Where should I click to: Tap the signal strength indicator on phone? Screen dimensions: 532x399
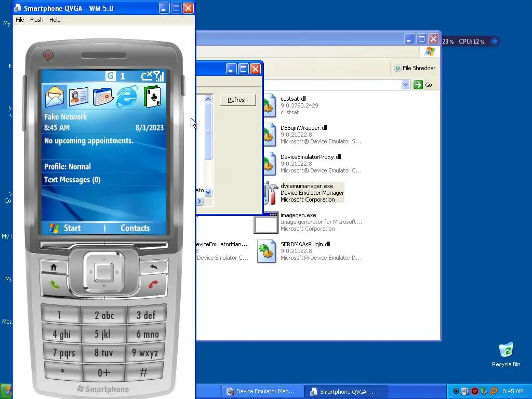159,76
